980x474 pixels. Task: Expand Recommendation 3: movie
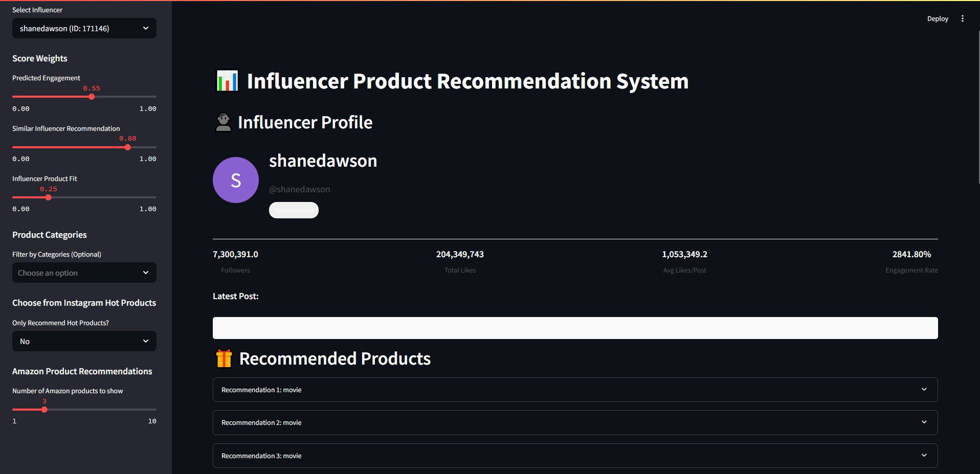(x=575, y=456)
